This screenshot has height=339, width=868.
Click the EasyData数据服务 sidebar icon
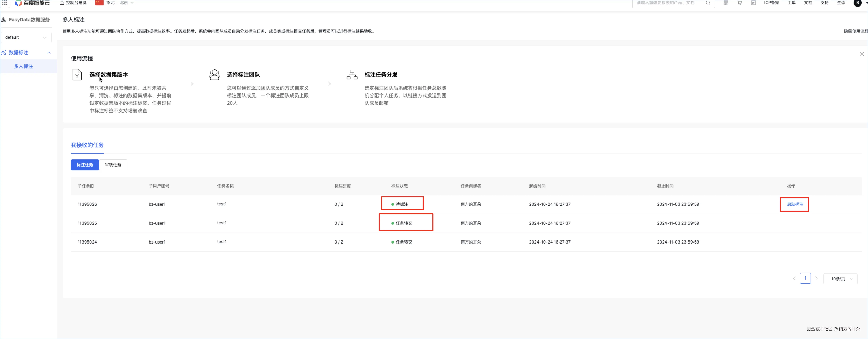pyautogui.click(x=3, y=20)
